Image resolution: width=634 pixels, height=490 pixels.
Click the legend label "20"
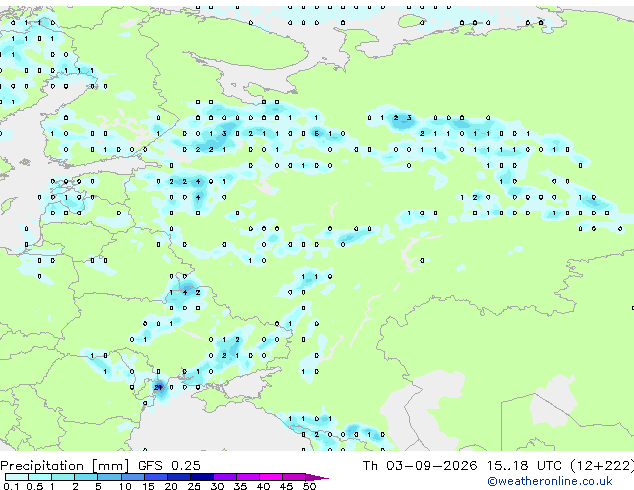pyautogui.click(x=171, y=486)
